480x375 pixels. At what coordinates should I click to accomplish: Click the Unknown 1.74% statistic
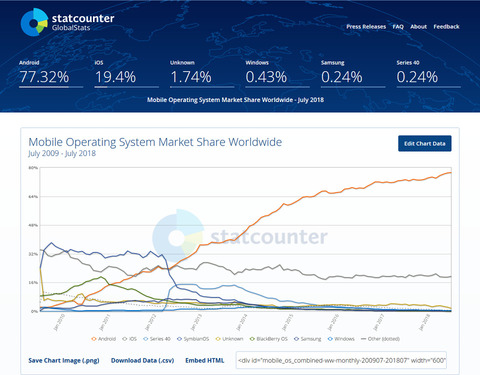[x=202, y=74]
